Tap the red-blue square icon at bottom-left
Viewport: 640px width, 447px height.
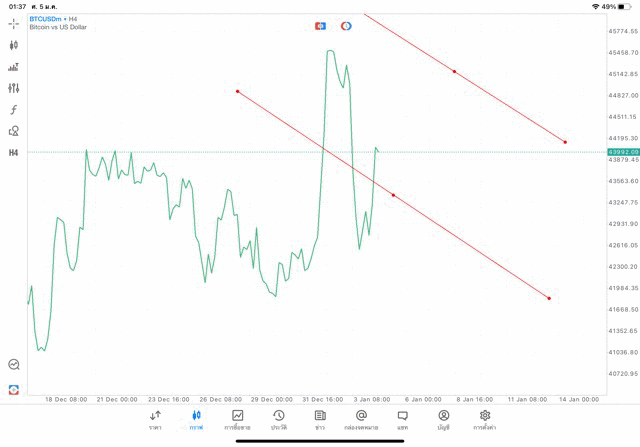tap(14, 389)
